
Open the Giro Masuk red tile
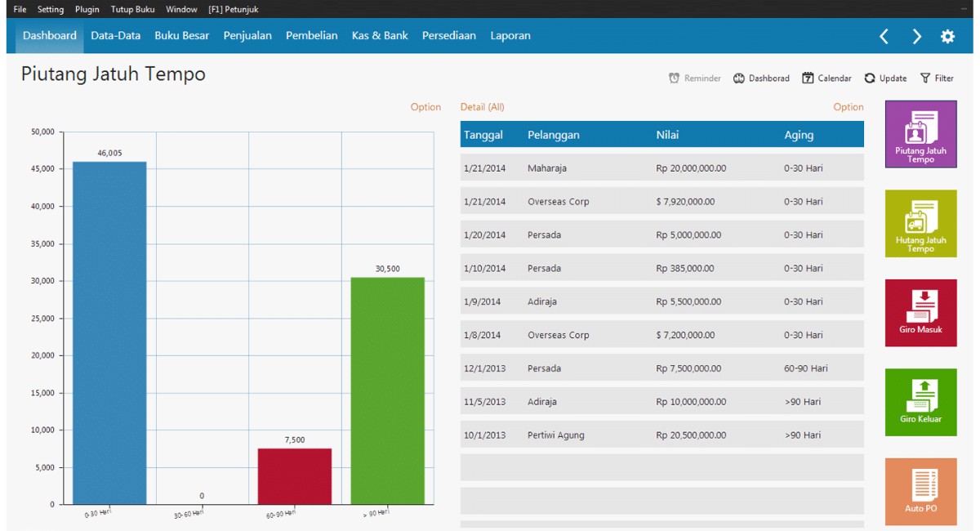pos(920,313)
